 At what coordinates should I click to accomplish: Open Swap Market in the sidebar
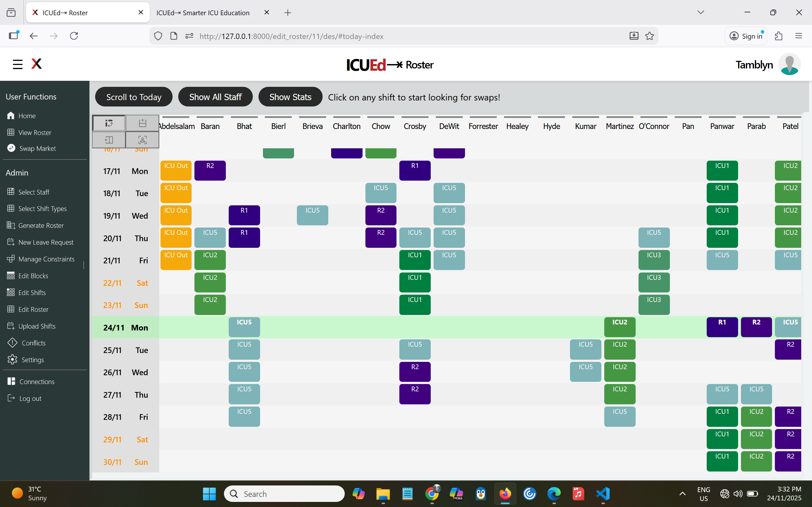tap(37, 148)
